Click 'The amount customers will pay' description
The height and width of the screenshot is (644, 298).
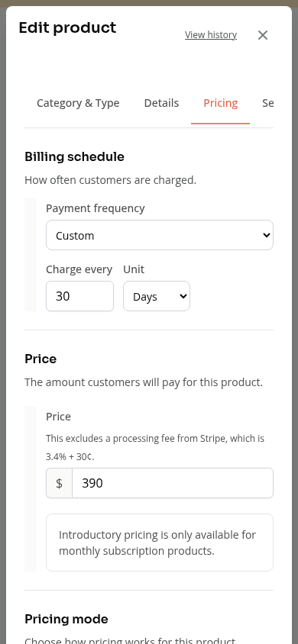144,382
